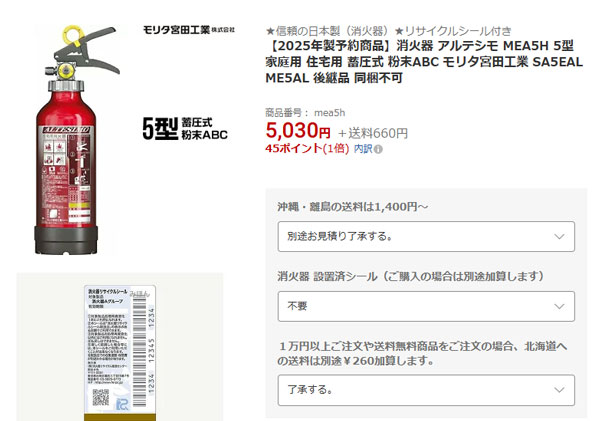The height and width of the screenshot is (421, 600).
Task: Click the モリタ宮田工業 company logo
Action: tap(189, 29)
